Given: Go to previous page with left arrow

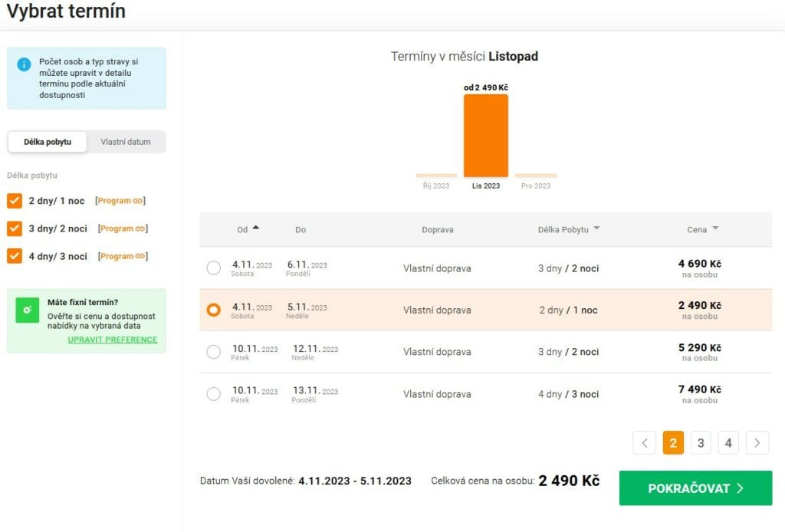Looking at the screenshot, I should 645,442.
